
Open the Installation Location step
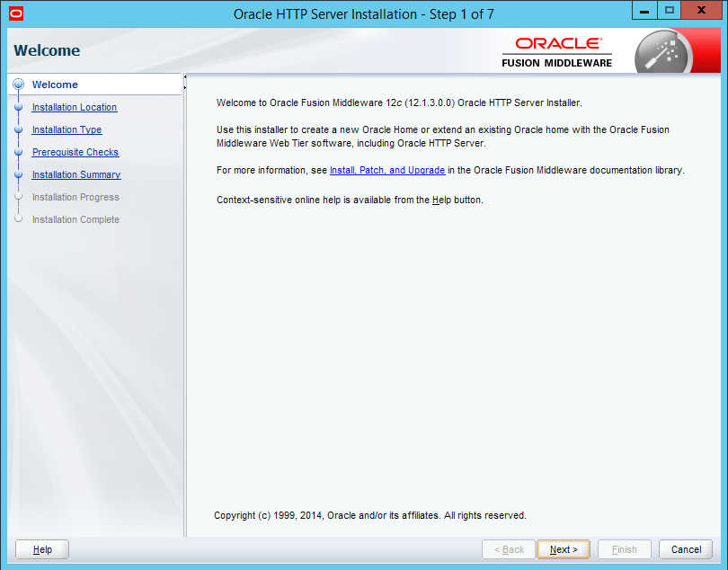pyautogui.click(x=75, y=107)
